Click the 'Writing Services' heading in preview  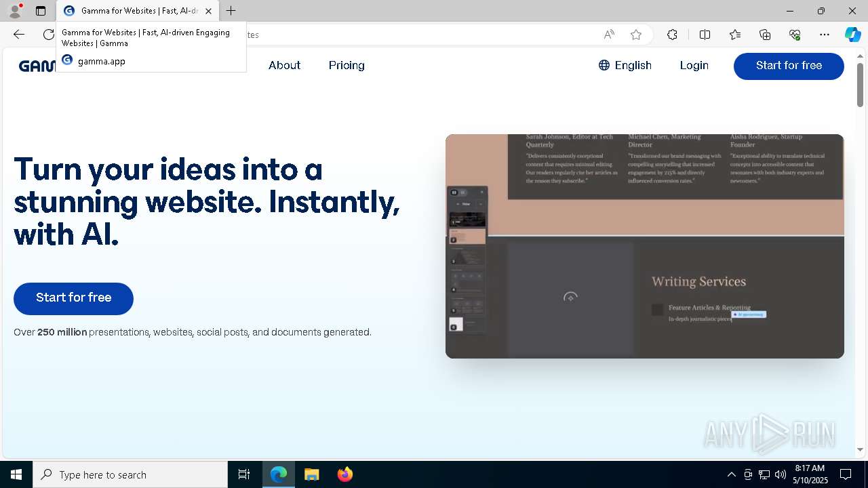click(x=698, y=281)
